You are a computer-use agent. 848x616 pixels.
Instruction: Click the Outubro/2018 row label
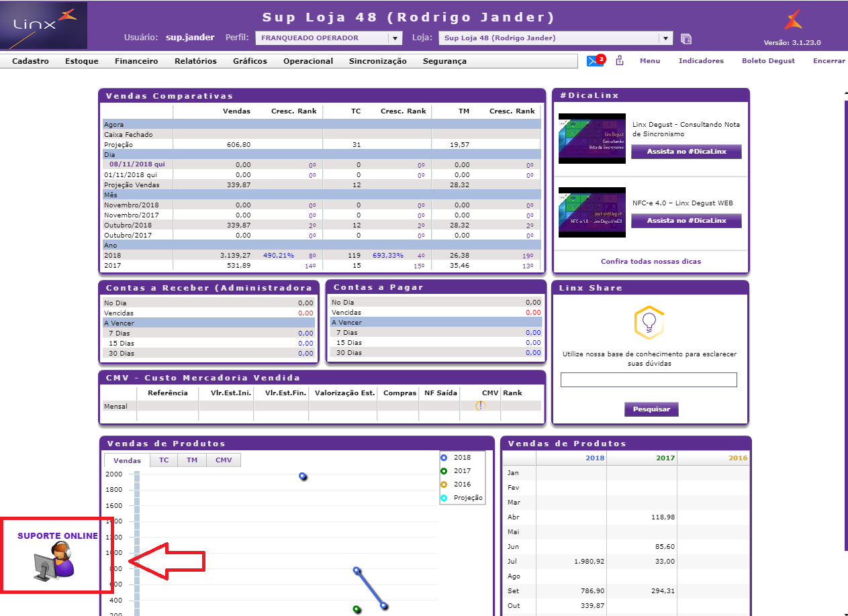tap(128, 225)
